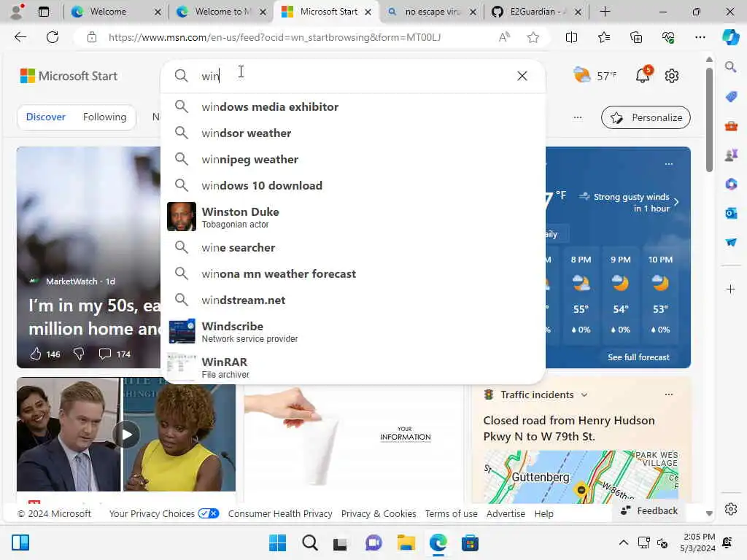Image resolution: width=747 pixels, height=560 pixels.
Task: Select suggestion windows 10 download
Action: pyautogui.click(x=352, y=185)
